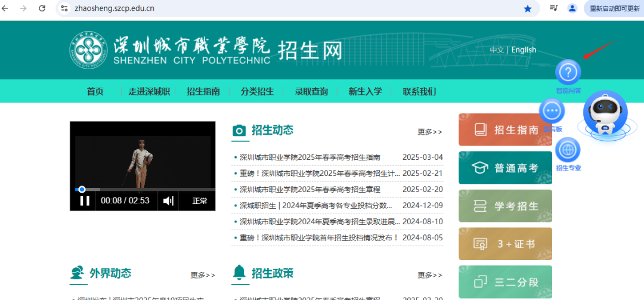Reload the page in browser
This screenshot has width=644, height=300.
tap(42, 8)
